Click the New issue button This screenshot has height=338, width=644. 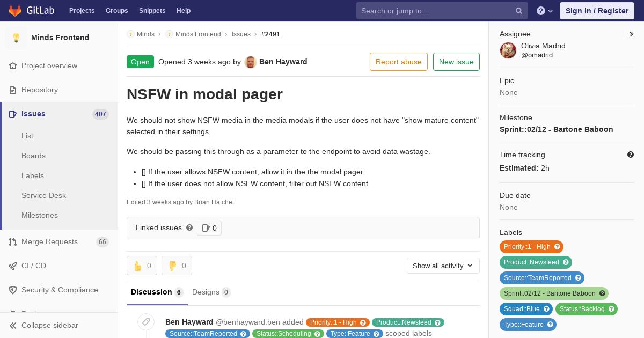tap(456, 62)
